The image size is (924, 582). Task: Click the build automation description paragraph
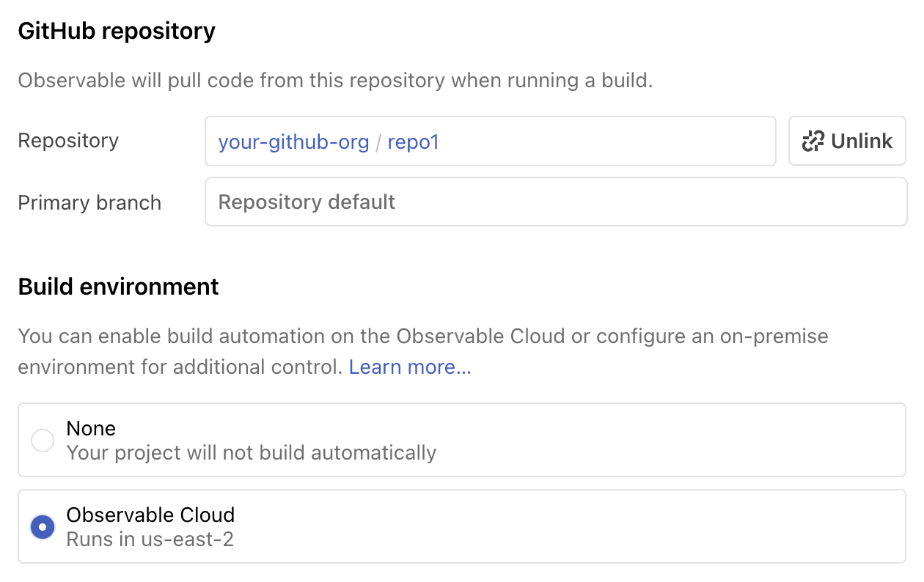[422, 337]
